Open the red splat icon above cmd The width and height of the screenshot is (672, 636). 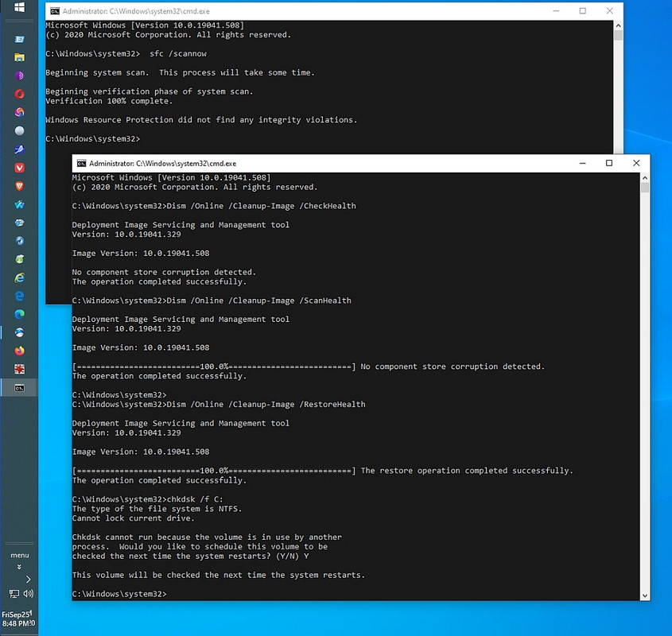[19, 369]
